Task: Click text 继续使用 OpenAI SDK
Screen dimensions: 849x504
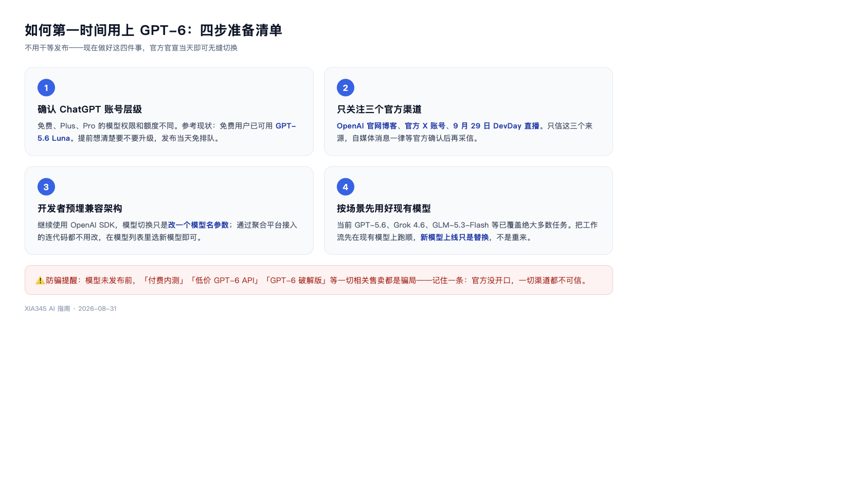Action: point(76,225)
